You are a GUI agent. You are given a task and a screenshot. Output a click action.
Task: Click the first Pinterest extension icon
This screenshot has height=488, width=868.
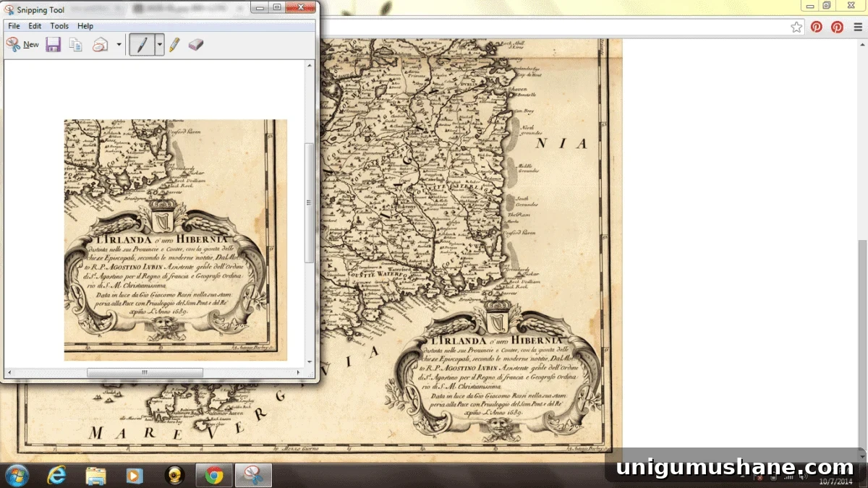tap(817, 27)
